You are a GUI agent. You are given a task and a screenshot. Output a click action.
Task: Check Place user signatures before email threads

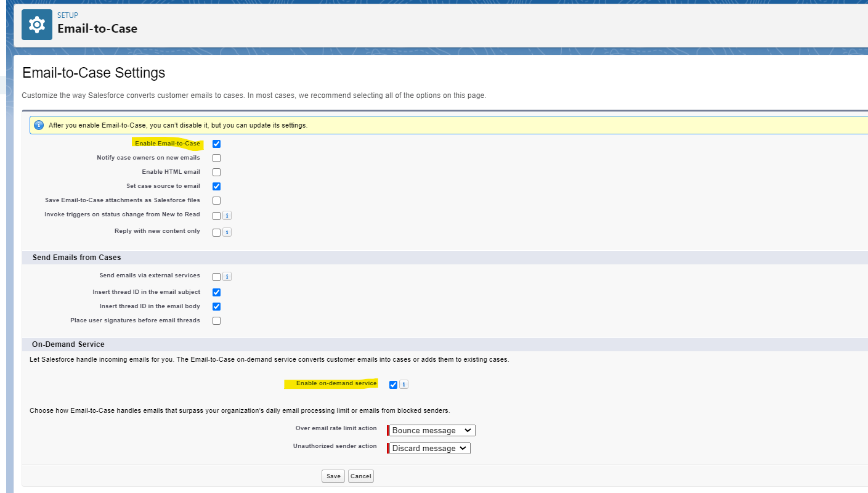tap(216, 320)
